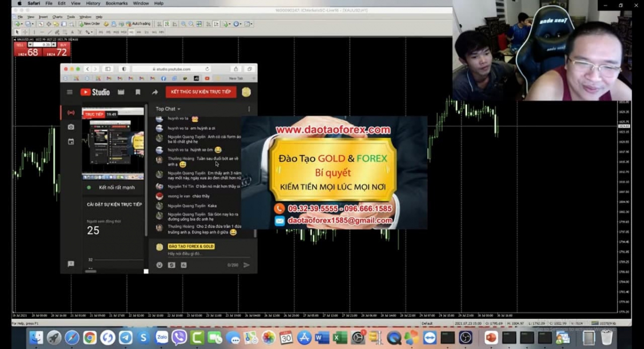Click the Manage calendar icon in the sidebar

pos(71,142)
